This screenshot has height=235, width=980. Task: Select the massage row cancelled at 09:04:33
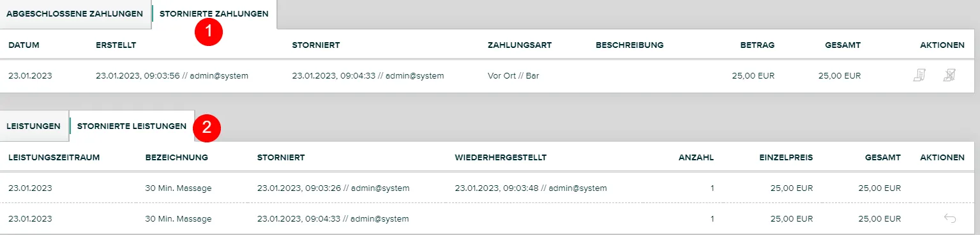coord(490,218)
